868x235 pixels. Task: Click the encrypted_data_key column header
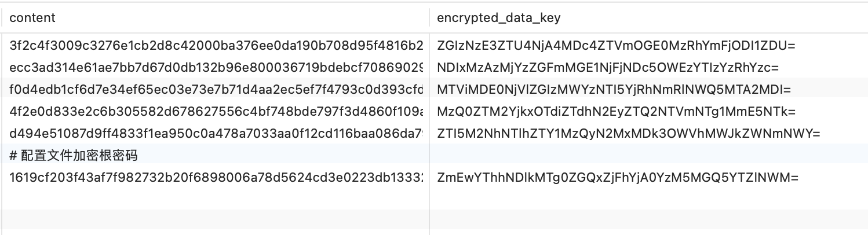[x=498, y=18]
